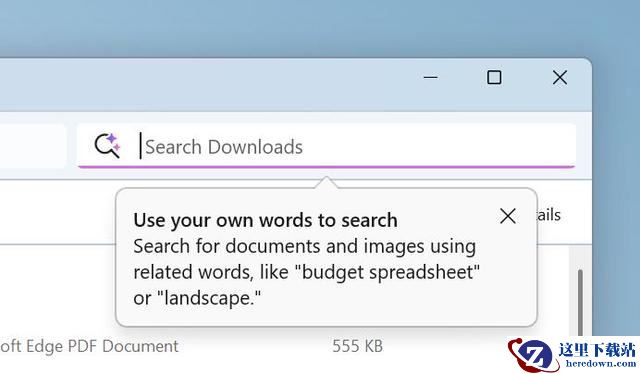Focus the Search Downloads input field

(327, 146)
